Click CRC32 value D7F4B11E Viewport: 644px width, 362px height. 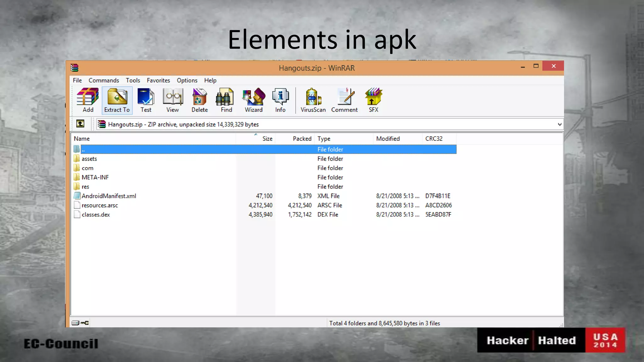tap(438, 196)
